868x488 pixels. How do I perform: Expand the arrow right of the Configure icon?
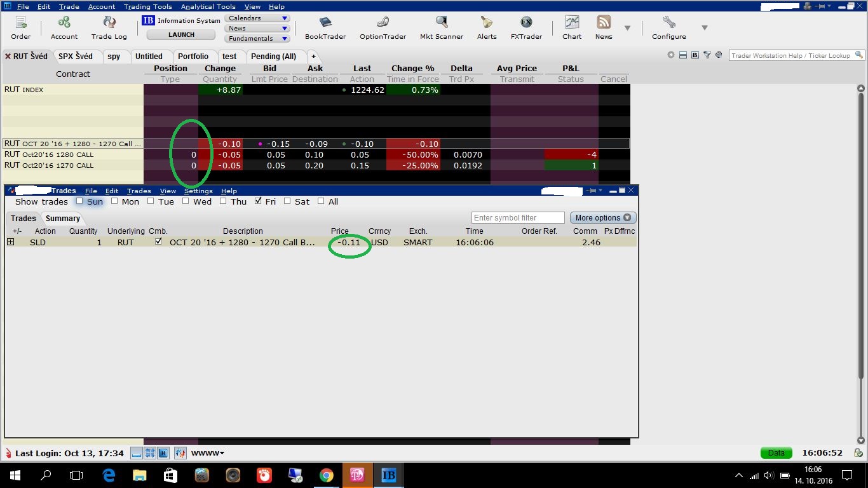(704, 28)
